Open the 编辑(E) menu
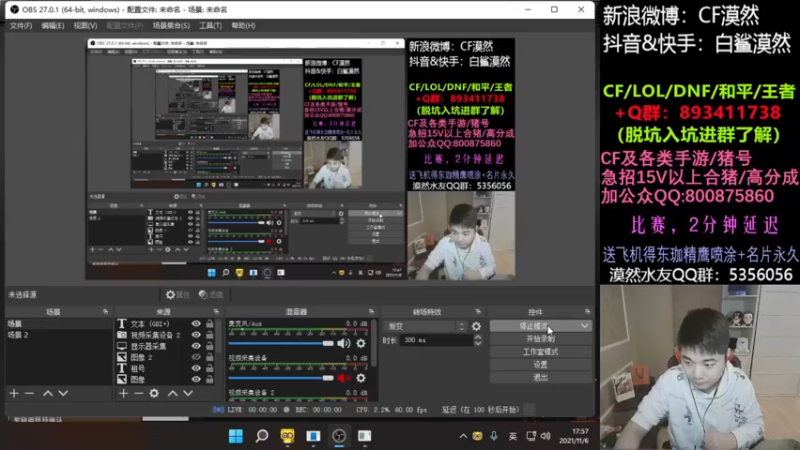The image size is (800, 450). pos(53,26)
